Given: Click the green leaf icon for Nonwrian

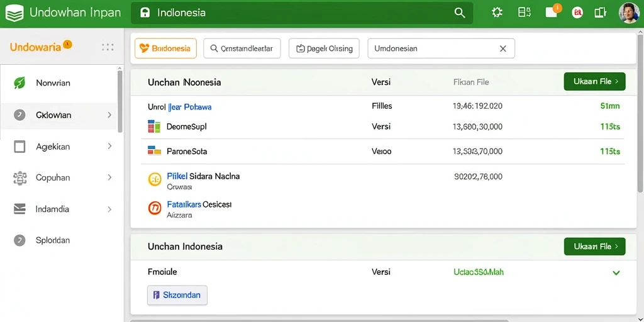Looking at the screenshot, I should (19, 83).
